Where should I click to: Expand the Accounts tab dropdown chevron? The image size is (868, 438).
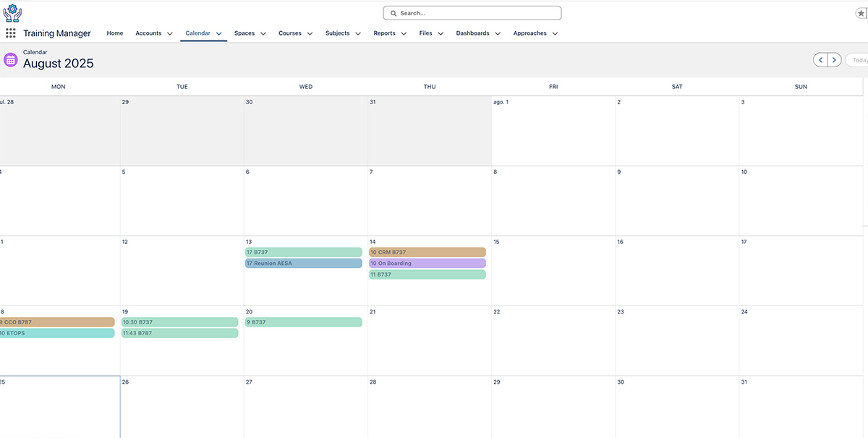(170, 33)
